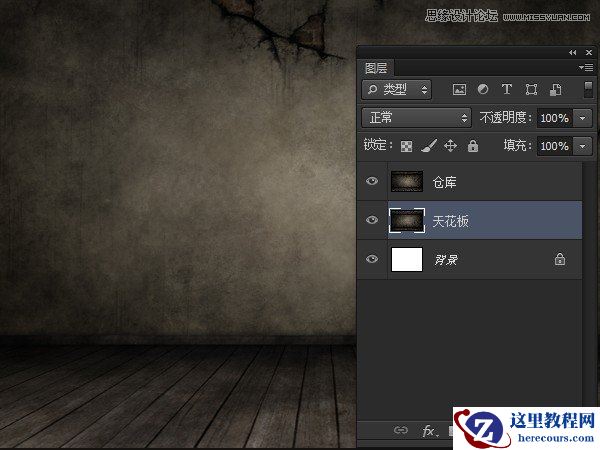Filter for shape layers icon

click(x=531, y=90)
